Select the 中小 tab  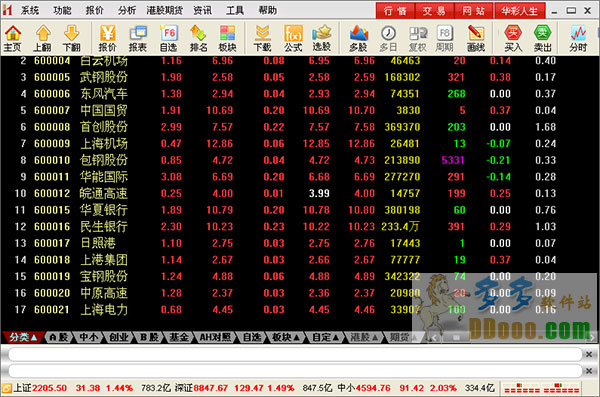click(88, 337)
